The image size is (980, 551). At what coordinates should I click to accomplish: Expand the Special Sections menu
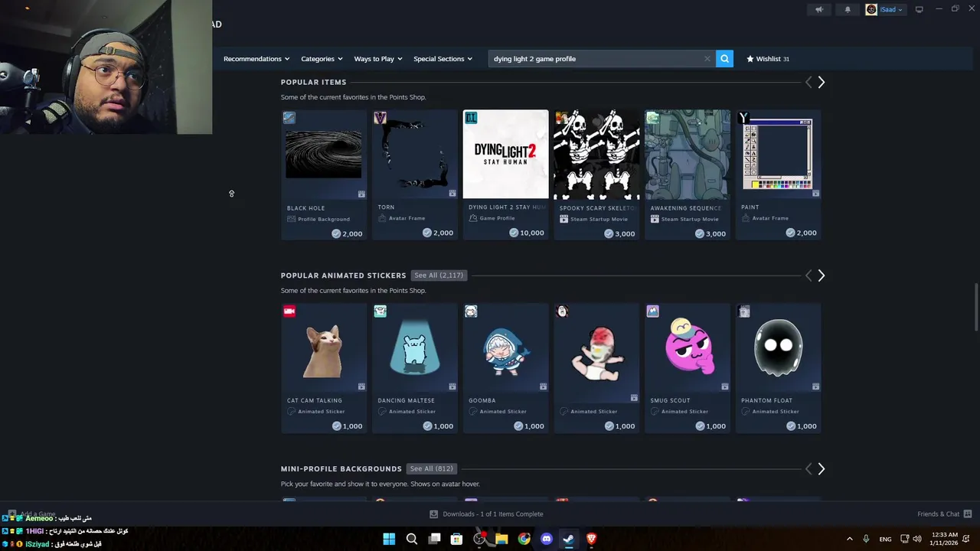(443, 59)
